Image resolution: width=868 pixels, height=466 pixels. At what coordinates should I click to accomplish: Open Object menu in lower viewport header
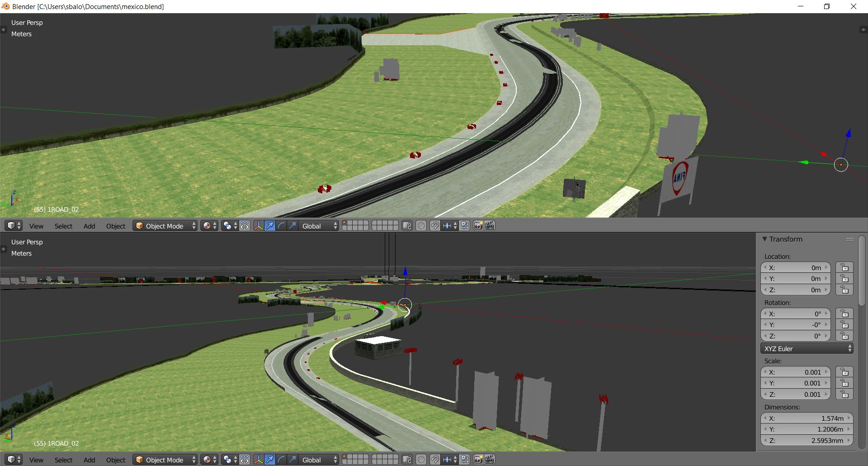point(116,460)
